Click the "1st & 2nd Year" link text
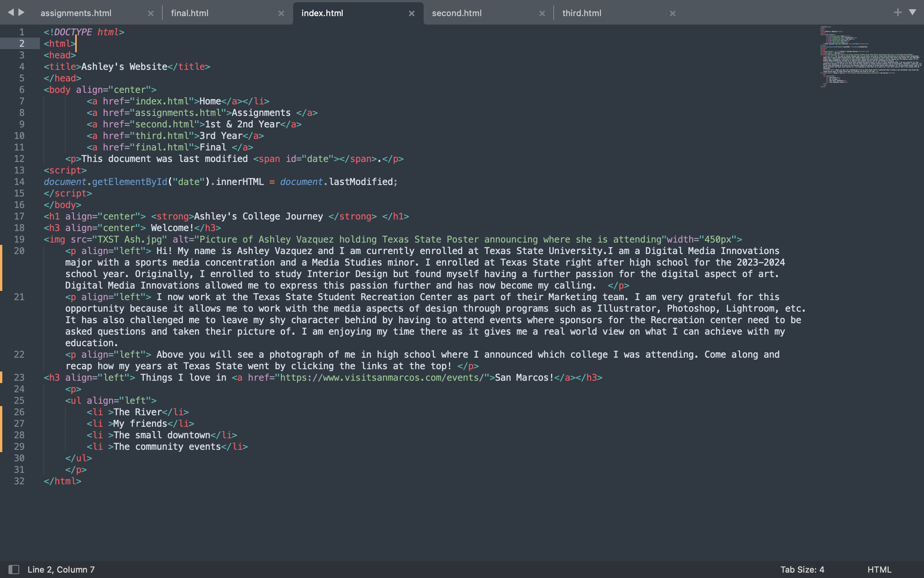Viewport: 924px width, 578px height. click(x=243, y=124)
